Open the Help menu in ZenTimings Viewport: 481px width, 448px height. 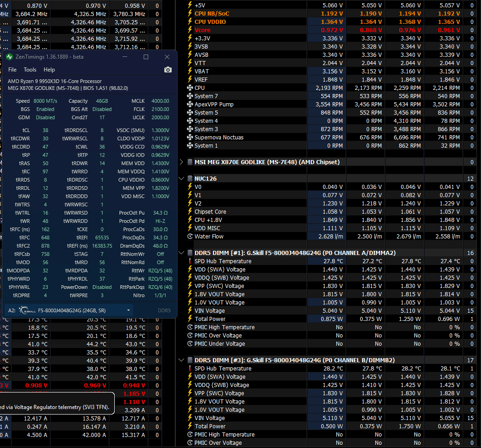[49, 70]
